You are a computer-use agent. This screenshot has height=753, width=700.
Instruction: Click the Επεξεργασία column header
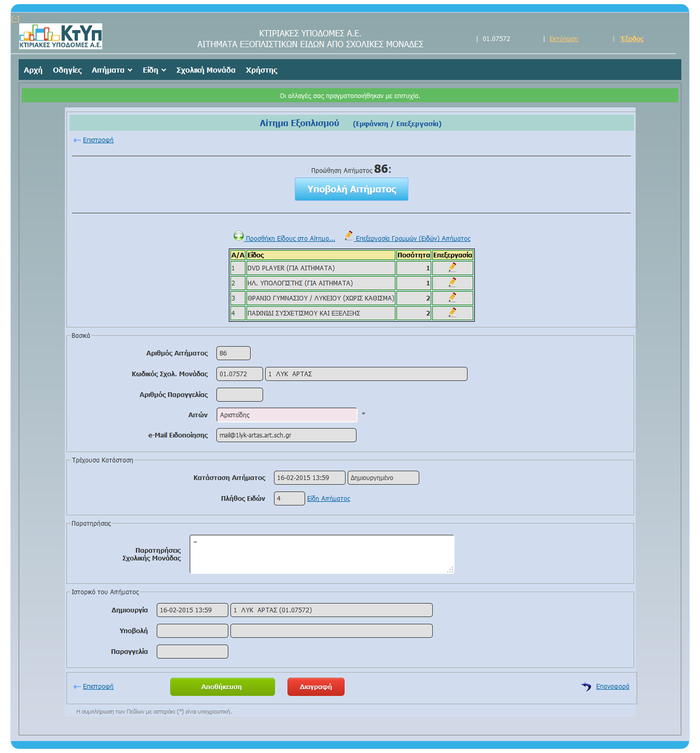[x=452, y=255]
